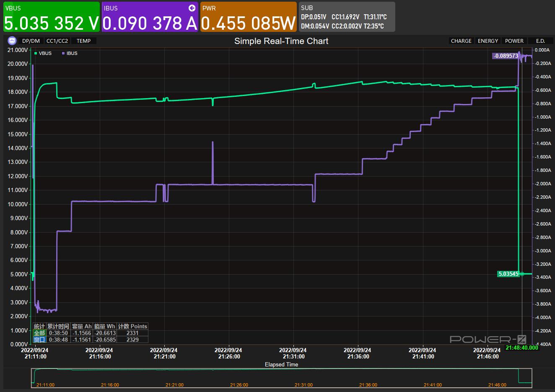555x392 pixels.
Task: Click the 21:48:40.000 cursor time marker
Action: (x=521, y=348)
